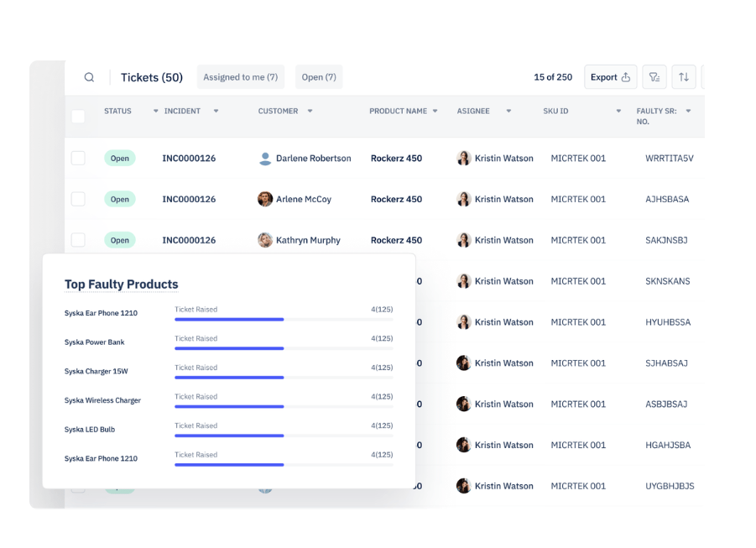Click faulty serial HYUHBSSA
The image size is (756, 548).
point(668,322)
